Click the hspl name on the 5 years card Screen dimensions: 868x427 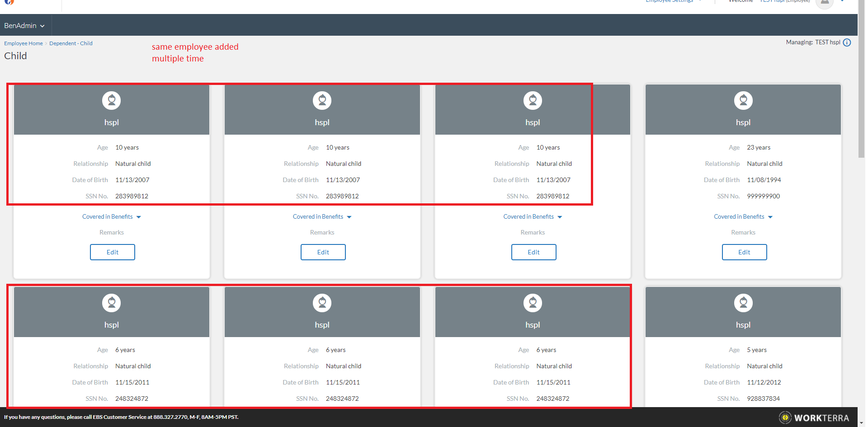pyautogui.click(x=743, y=325)
